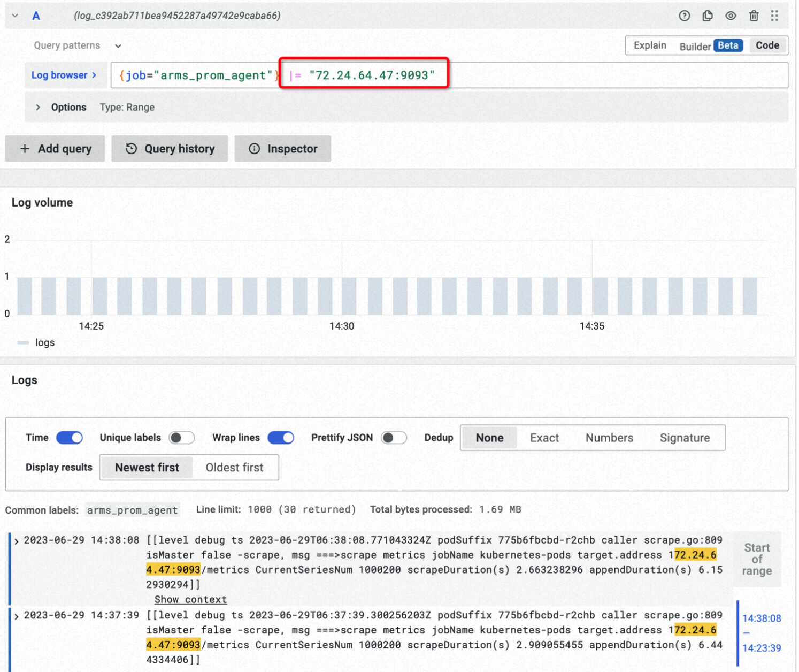Toggle the Time switch
This screenshot has width=799, height=672.
(70, 438)
